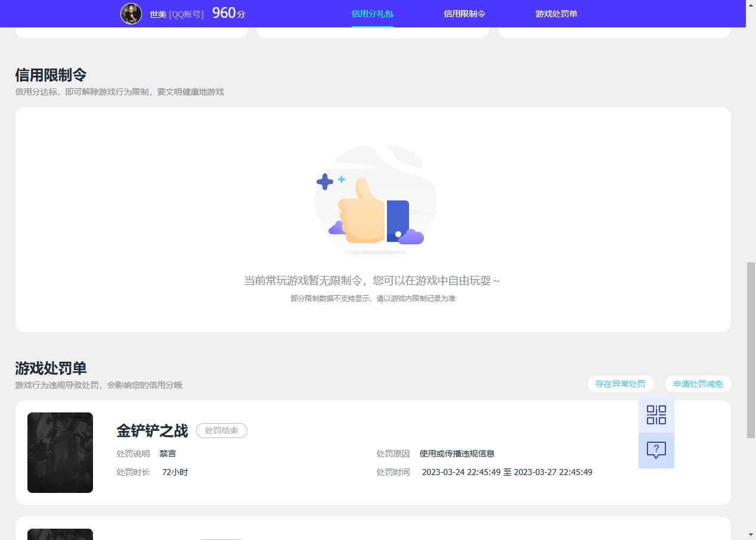Open the help question bubble icon
Screen dimensions: 756x540
656,451
